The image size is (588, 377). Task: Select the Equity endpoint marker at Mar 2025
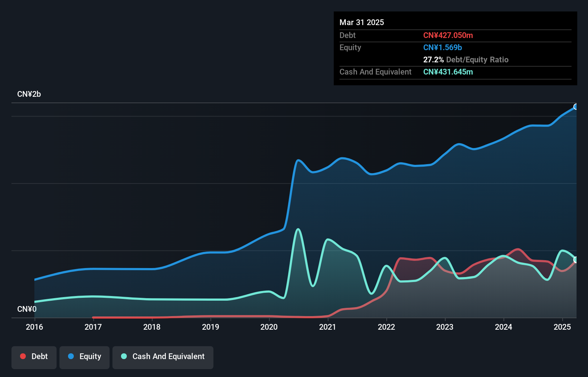point(576,107)
